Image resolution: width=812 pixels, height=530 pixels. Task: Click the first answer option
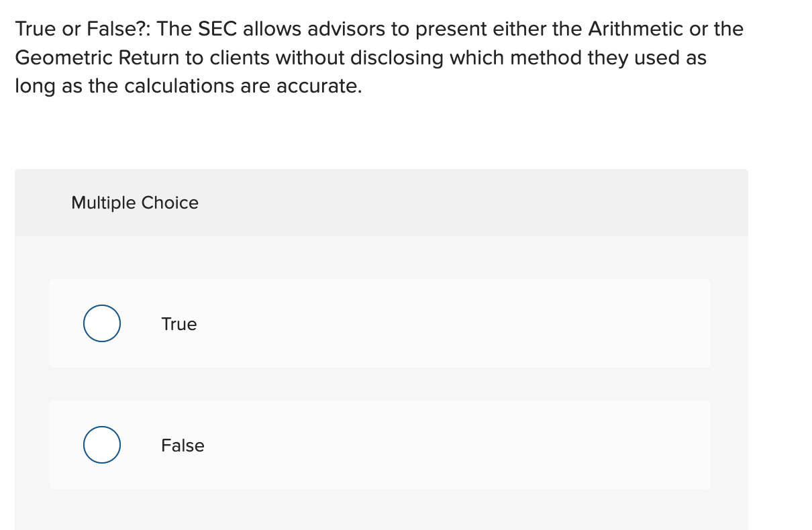(x=380, y=323)
